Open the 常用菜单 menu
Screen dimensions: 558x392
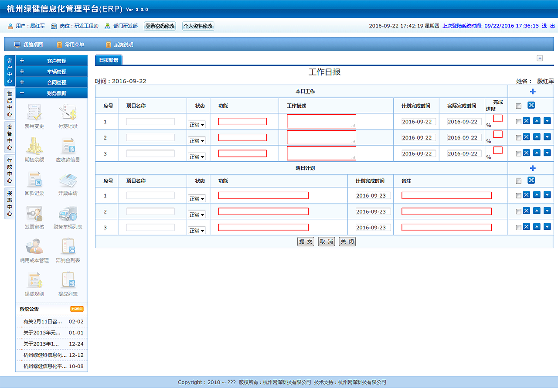[70, 44]
